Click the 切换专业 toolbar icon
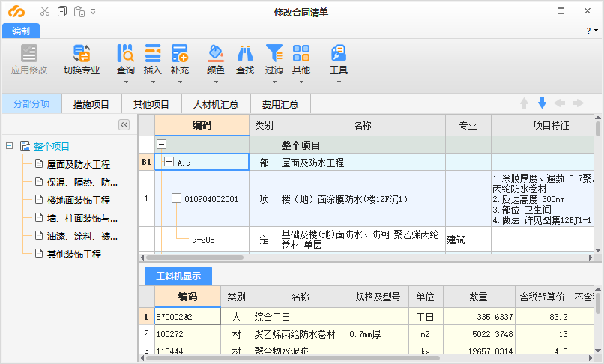This screenshot has height=364, width=604. pos(82,54)
